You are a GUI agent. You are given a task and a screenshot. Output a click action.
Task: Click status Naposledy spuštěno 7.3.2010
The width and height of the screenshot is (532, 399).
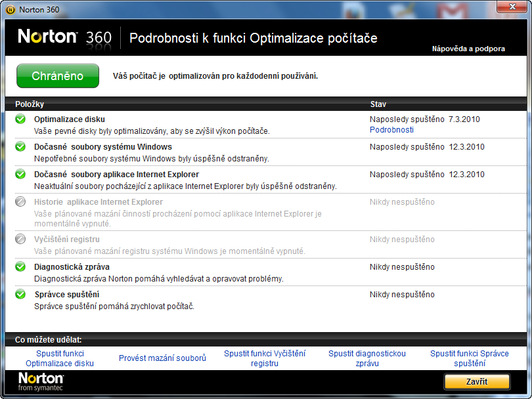425,119
